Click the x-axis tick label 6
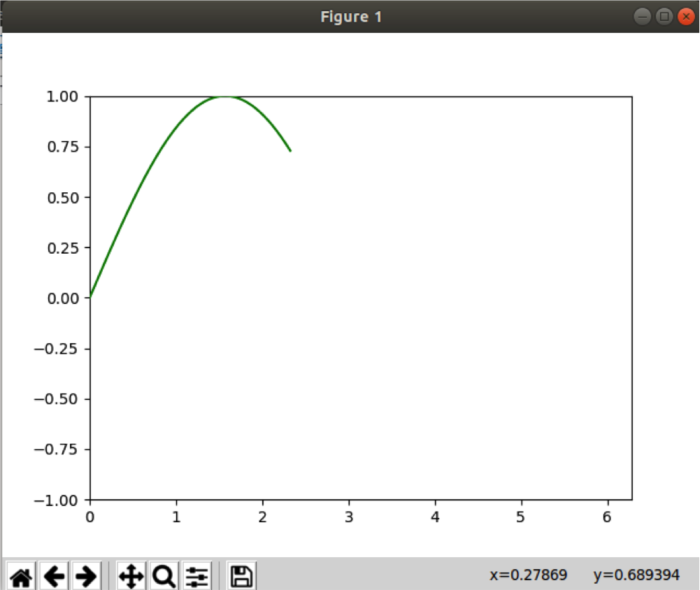Screen dimensions: 700x590 pos(607,517)
